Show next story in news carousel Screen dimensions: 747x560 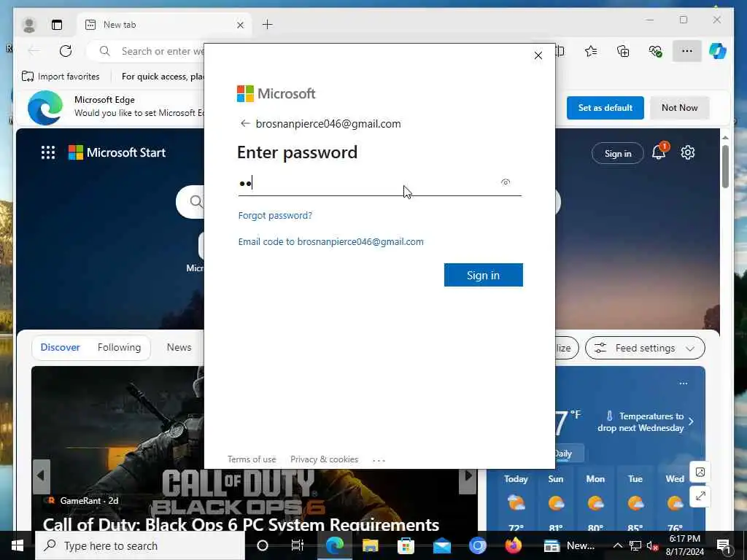coord(468,475)
